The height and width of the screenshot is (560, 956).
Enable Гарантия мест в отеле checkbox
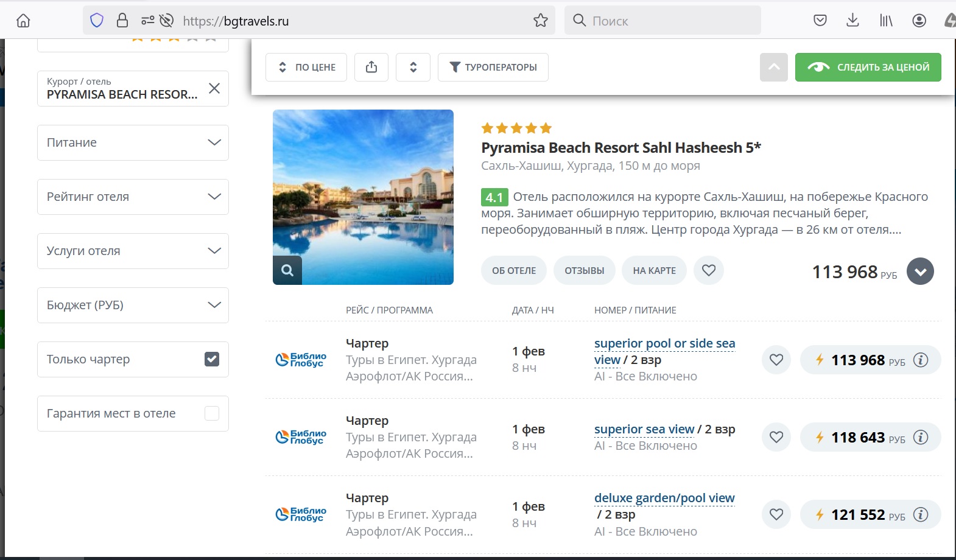point(212,413)
